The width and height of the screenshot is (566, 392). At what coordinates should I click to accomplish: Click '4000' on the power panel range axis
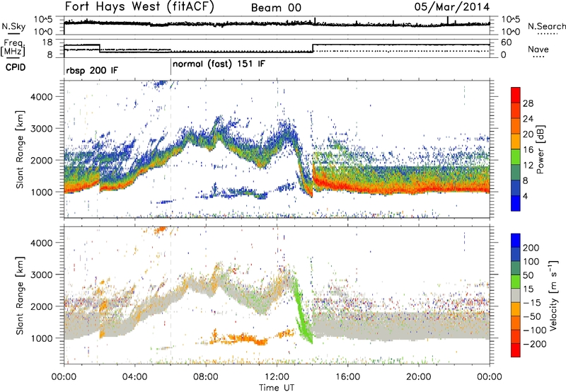click(42, 97)
